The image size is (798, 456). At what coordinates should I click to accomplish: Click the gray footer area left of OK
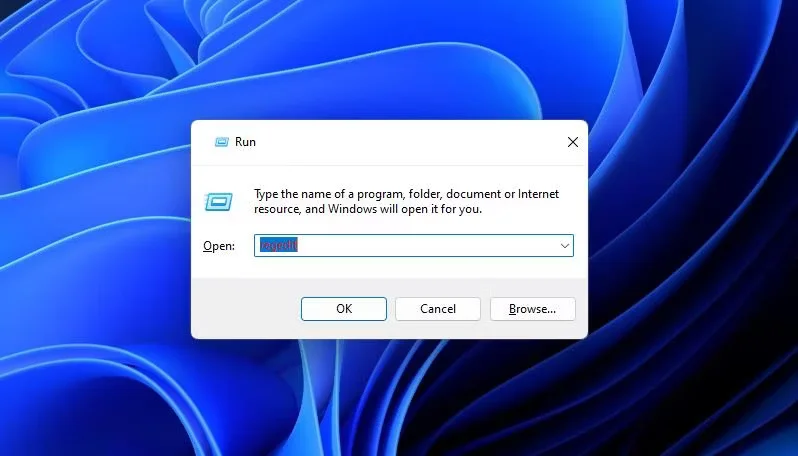pos(245,309)
